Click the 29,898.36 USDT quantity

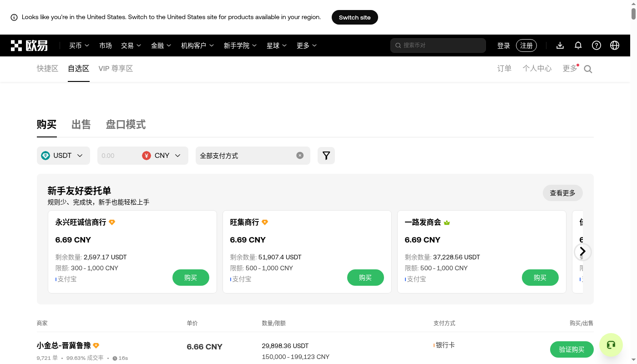(285, 346)
